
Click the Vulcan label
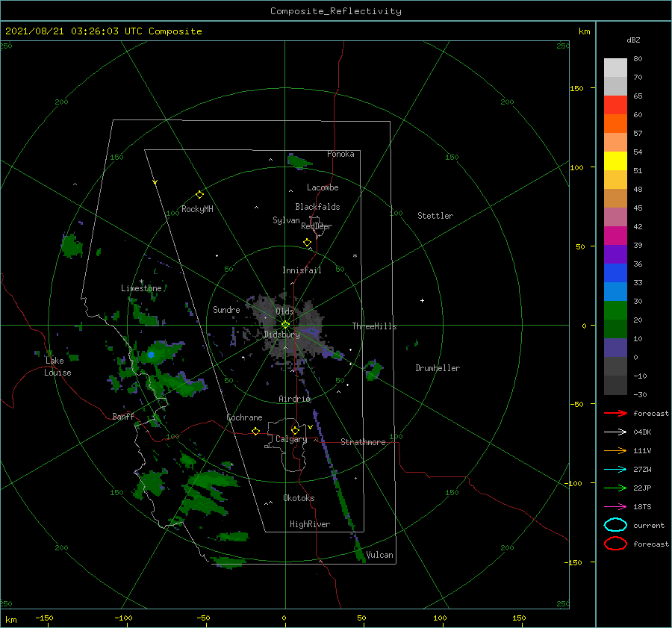tap(379, 555)
